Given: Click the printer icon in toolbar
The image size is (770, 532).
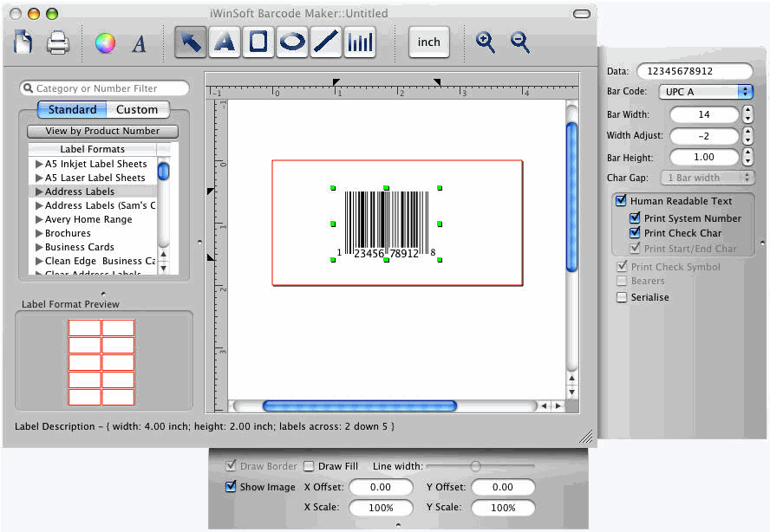Looking at the screenshot, I should [57, 42].
